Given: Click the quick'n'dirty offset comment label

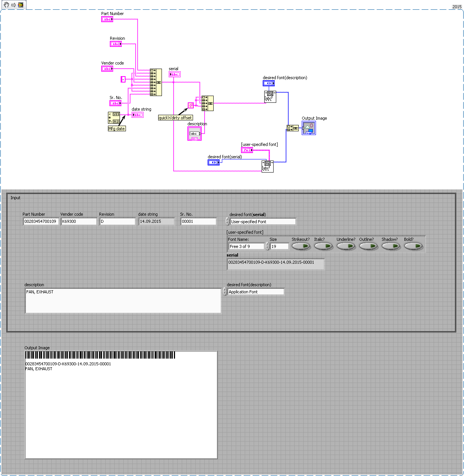Looking at the screenshot, I should point(175,118).
